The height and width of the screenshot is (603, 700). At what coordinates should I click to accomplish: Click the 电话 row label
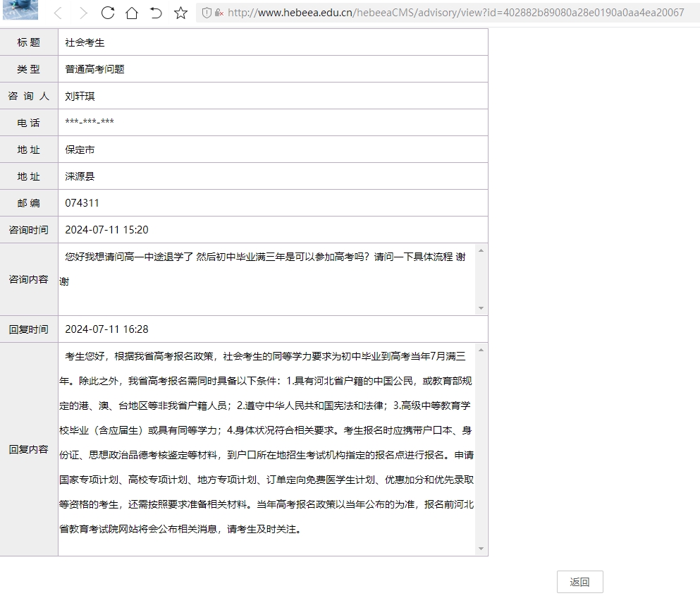pyautogui.click(x=29, y=123)
